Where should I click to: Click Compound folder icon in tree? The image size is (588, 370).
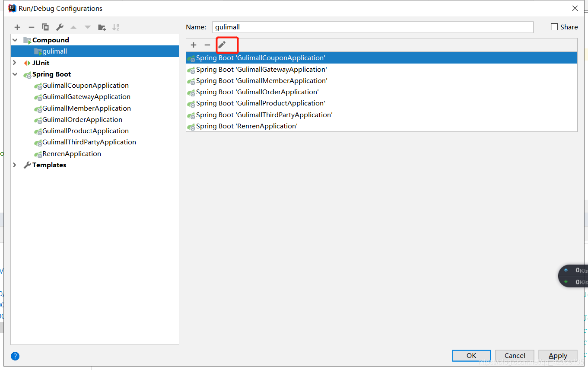[27, 40]
